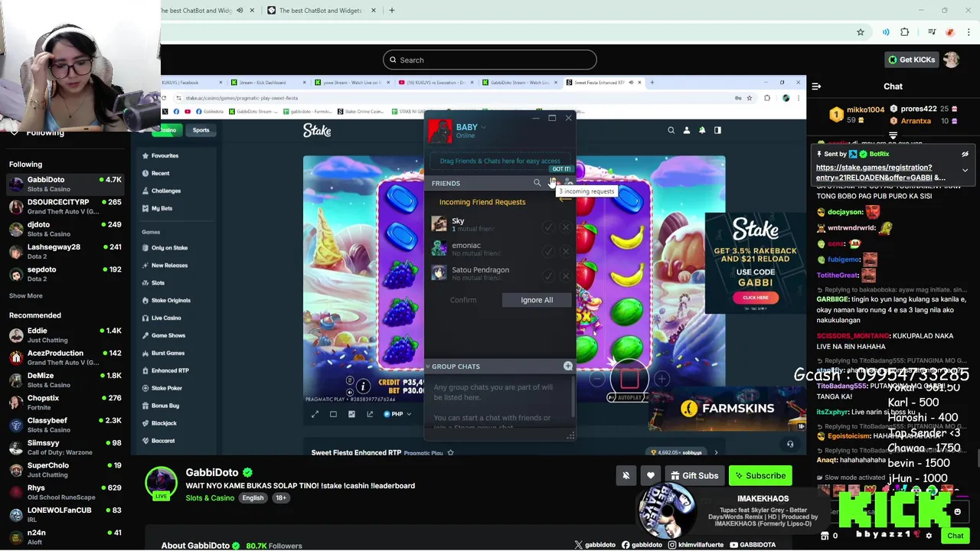Image resolution: width=980 pixels, height=551 pixels.
Task: Open Kick chat shop icon
Action: tap(825, 536)
